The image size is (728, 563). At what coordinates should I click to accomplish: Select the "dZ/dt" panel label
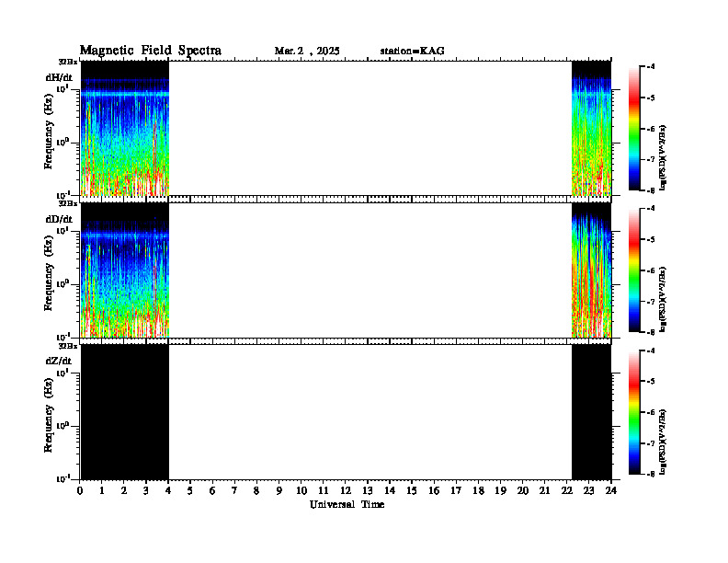tap(59, 361)
